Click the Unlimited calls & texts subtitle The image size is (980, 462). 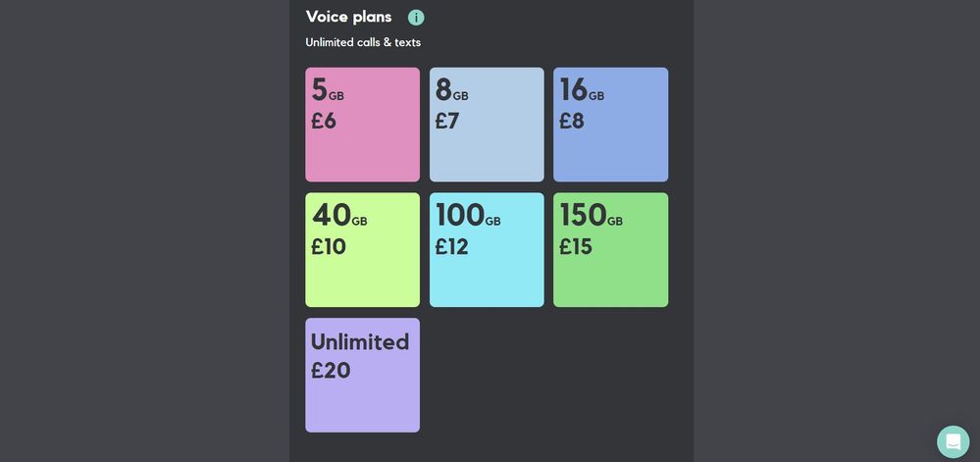363,42
